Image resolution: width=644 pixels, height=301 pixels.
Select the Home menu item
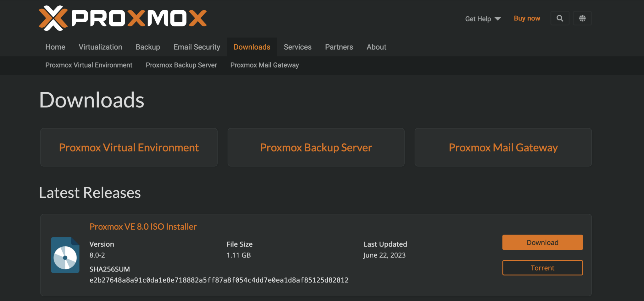tap(55, 47)
